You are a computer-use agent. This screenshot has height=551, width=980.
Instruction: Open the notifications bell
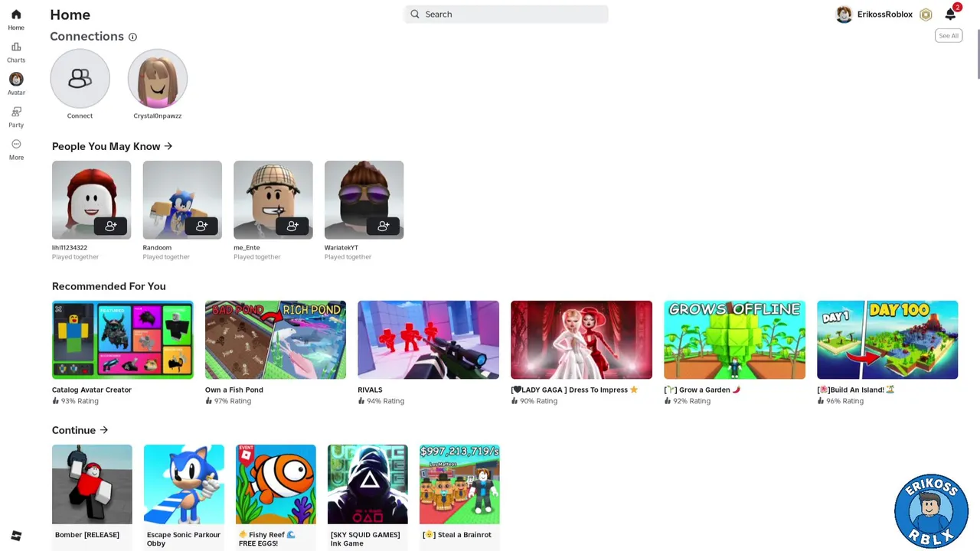click(950, 14)
